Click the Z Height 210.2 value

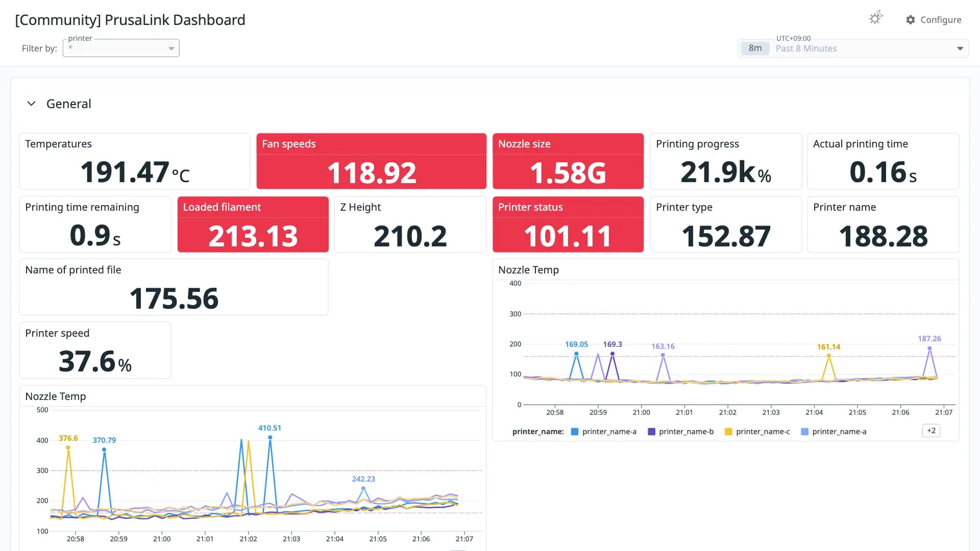[x=410, y=236]
